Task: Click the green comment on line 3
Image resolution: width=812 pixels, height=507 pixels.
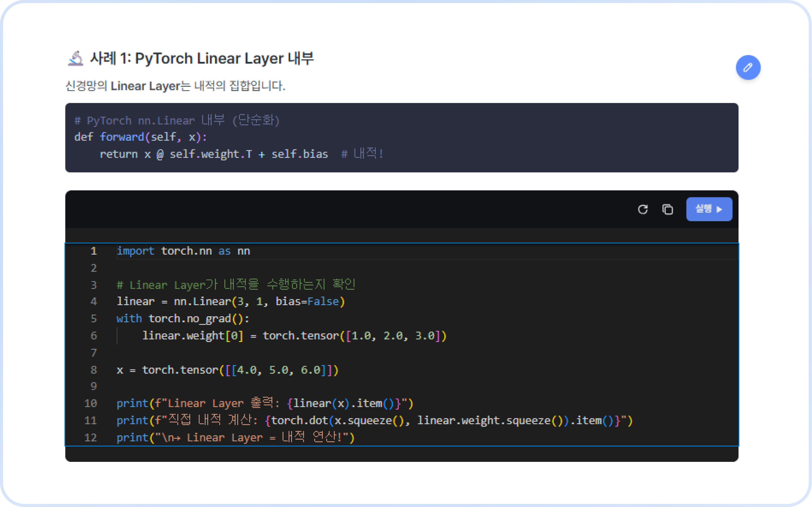Action: pos(235,285)
